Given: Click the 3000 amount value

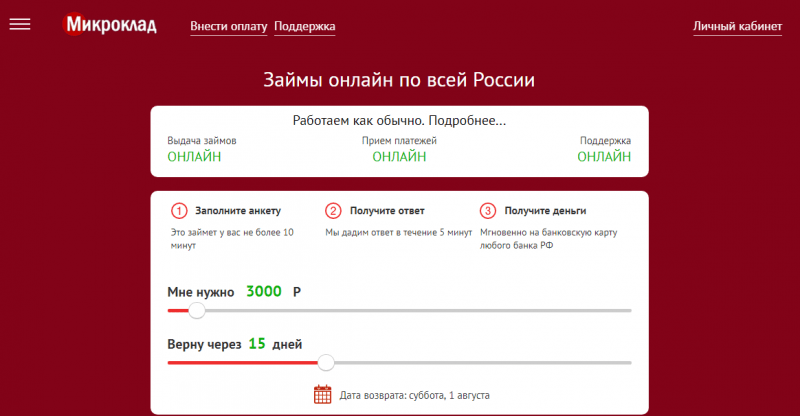Looking at the screenshot, I should coord(264,291).
